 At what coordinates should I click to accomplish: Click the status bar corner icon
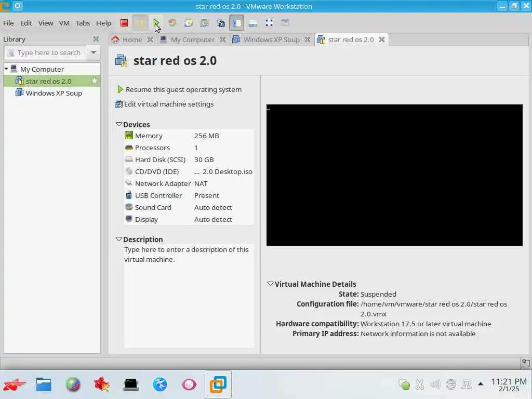tap(526, 363)
